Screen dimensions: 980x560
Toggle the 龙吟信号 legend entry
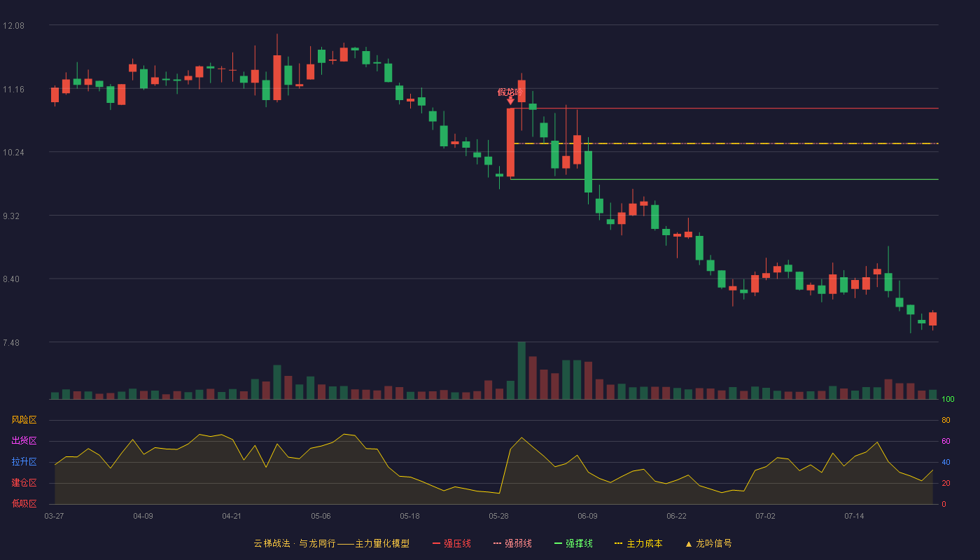(708, 543)
